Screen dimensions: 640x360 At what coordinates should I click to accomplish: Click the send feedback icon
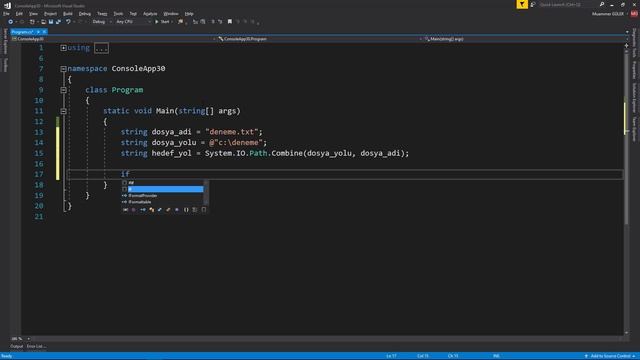coord(533,4)
